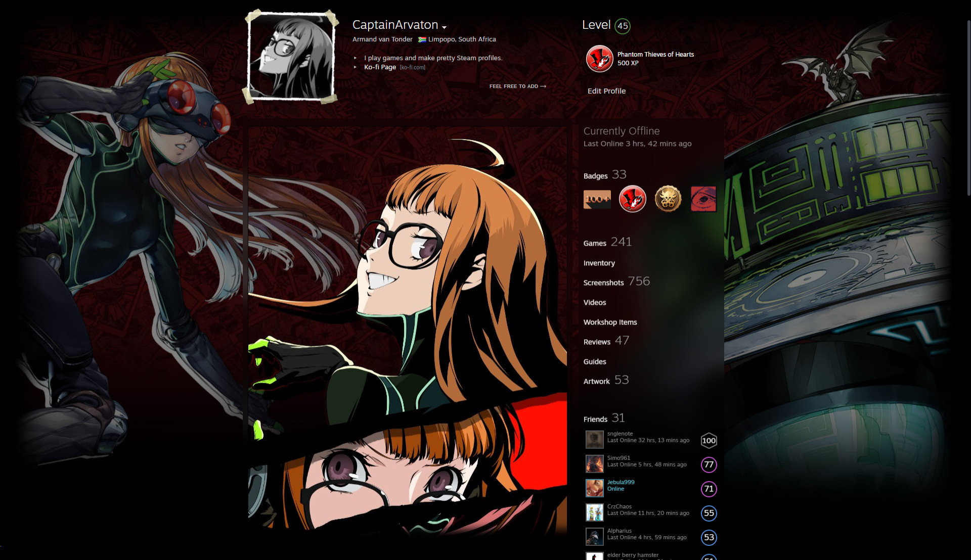The width and height of the screenshot is (971, 560).
Task: Click Alpharius's friend avatar
Action: [x=595, y=537]
